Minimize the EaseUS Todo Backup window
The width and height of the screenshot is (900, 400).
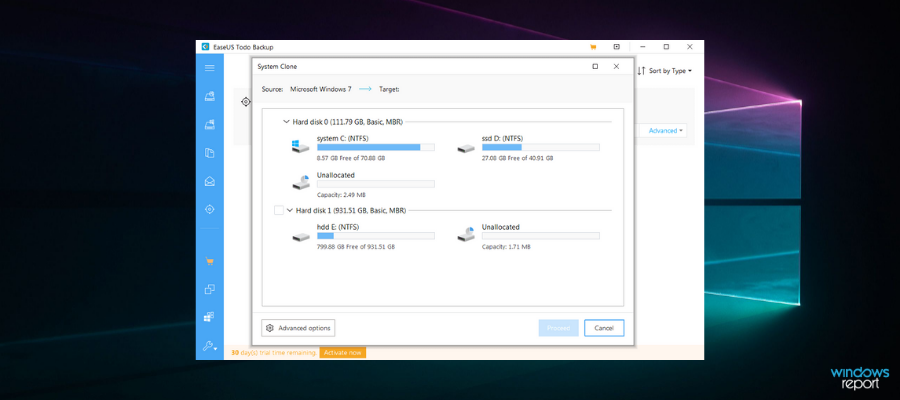pyautogui.click(x=642, y=47)
